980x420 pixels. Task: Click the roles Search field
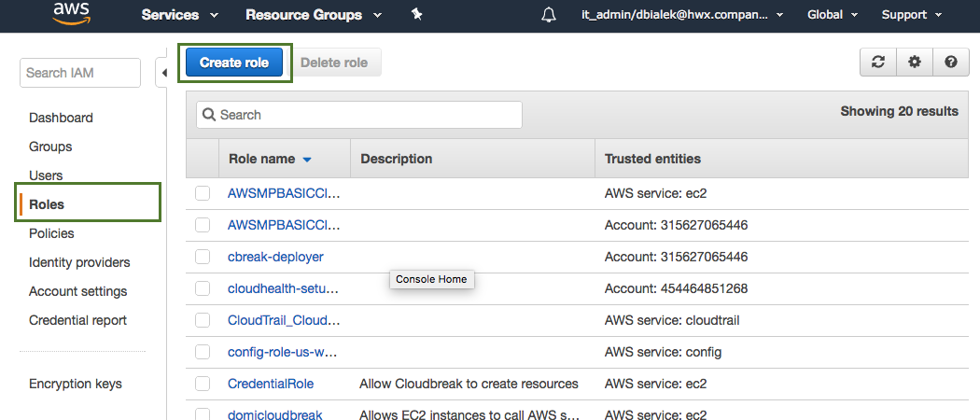coord(359,115)
